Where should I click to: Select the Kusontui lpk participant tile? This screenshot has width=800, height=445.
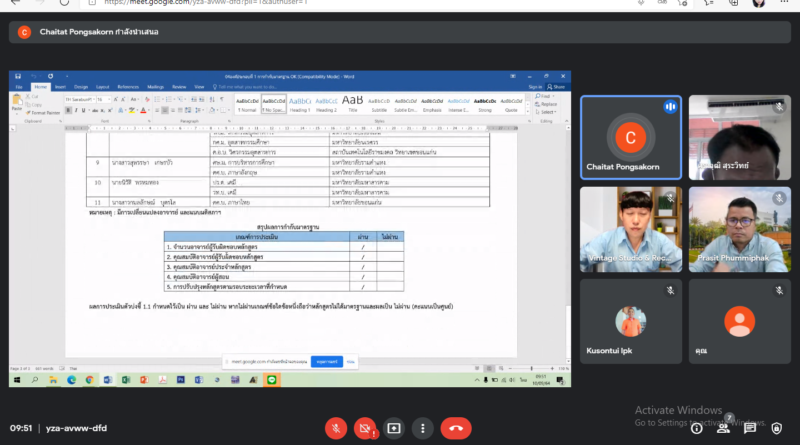coord(630,320)
